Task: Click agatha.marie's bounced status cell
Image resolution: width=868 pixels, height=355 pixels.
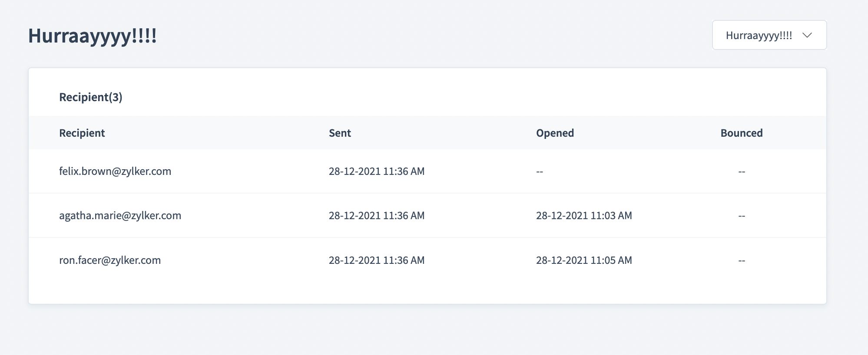Action: (742, 216)
